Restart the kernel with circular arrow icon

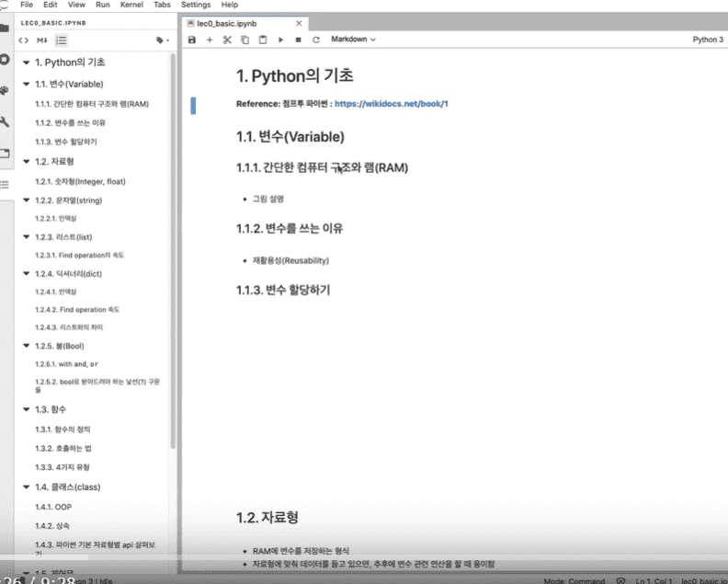(316, 40)
